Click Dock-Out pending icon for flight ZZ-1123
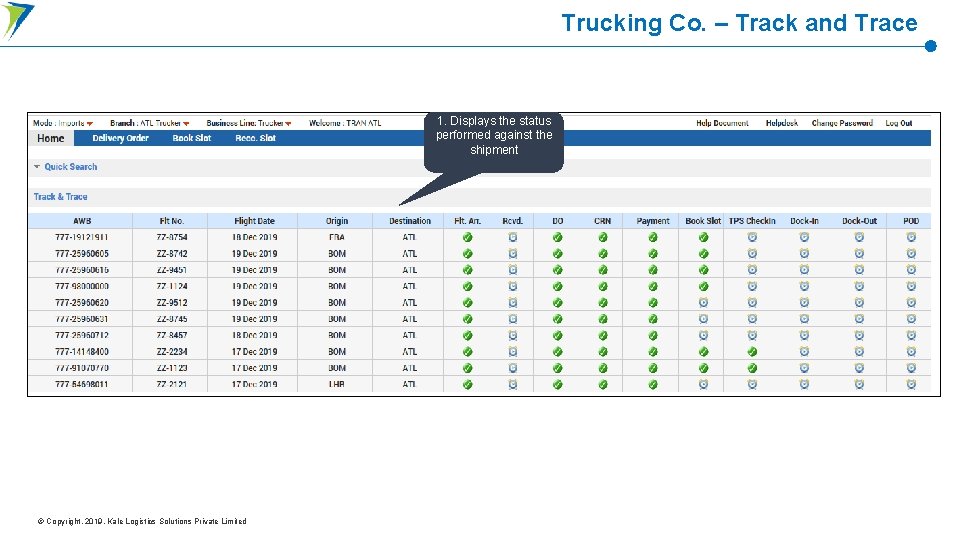The height and width of the screenshot is (540, 960). click(x=860, y=368)
